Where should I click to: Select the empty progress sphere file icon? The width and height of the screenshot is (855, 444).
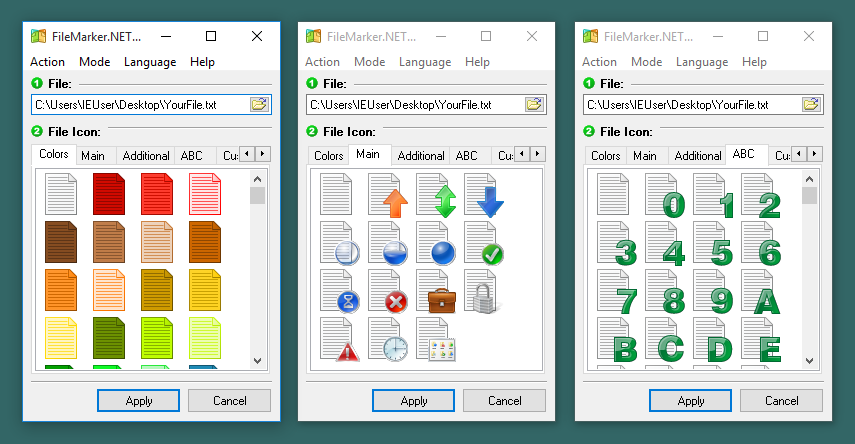340,243
